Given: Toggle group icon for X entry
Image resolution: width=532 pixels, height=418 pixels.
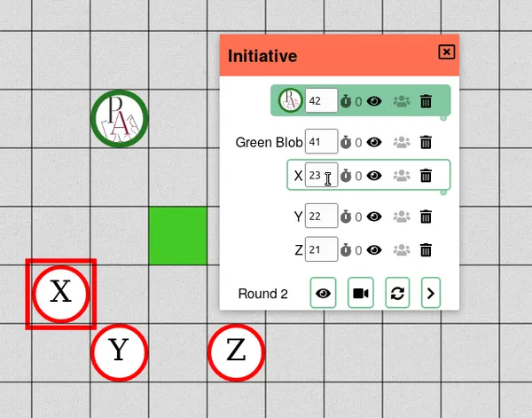Looking at the screenshot, I should click(x=402, y=176).
